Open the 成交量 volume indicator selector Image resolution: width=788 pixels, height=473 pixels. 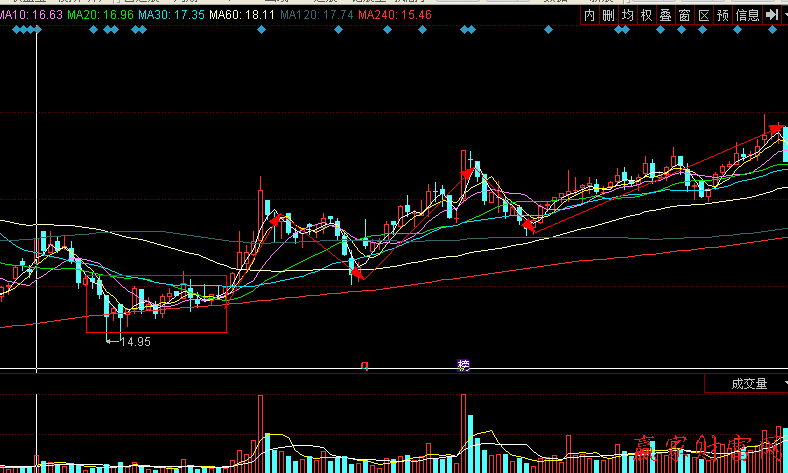click(746, 384)
